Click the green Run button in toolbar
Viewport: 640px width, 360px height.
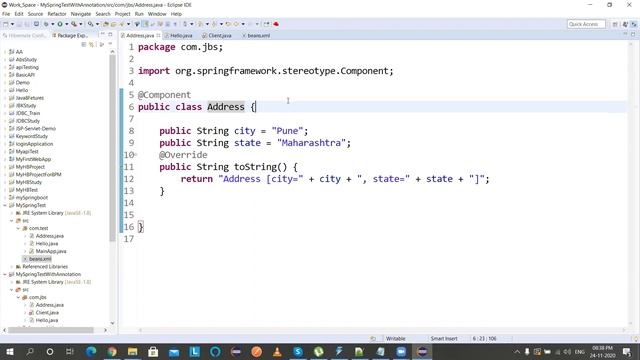tap(60, 24)
